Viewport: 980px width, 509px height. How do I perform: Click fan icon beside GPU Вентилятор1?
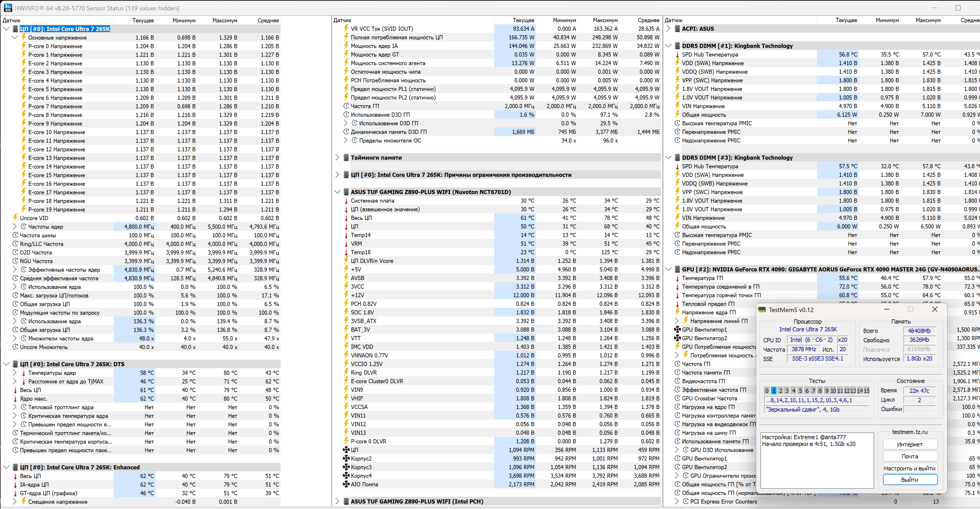(x=677, y=330)
